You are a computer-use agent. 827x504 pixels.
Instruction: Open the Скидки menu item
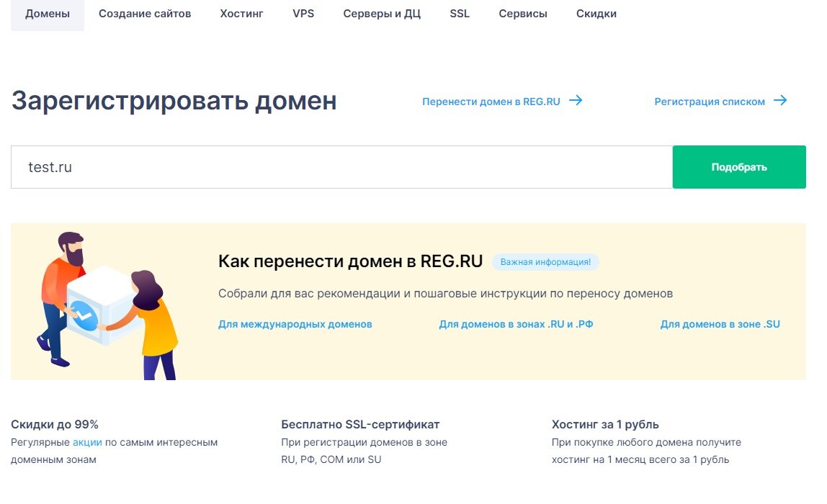tap(596, 14)
